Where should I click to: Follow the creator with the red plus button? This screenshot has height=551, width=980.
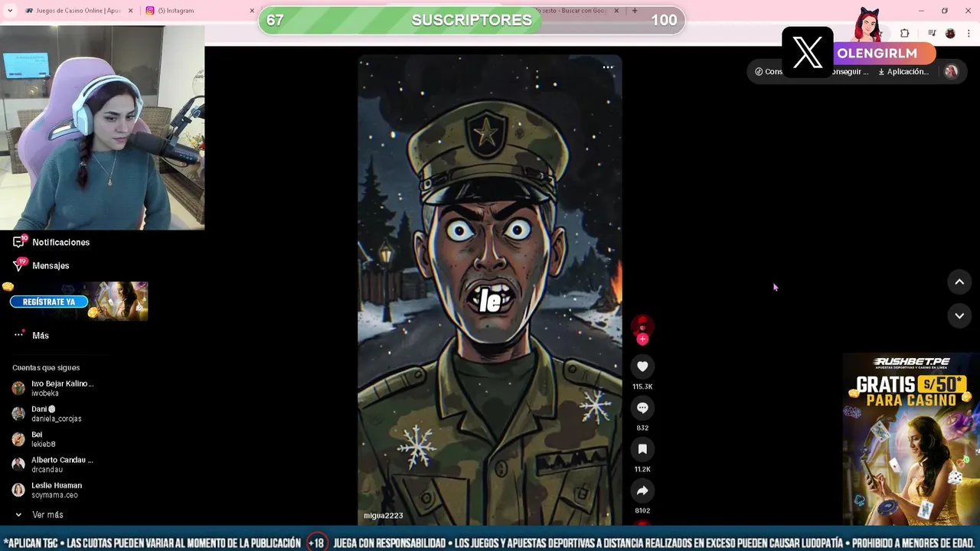tap(642, 339)
